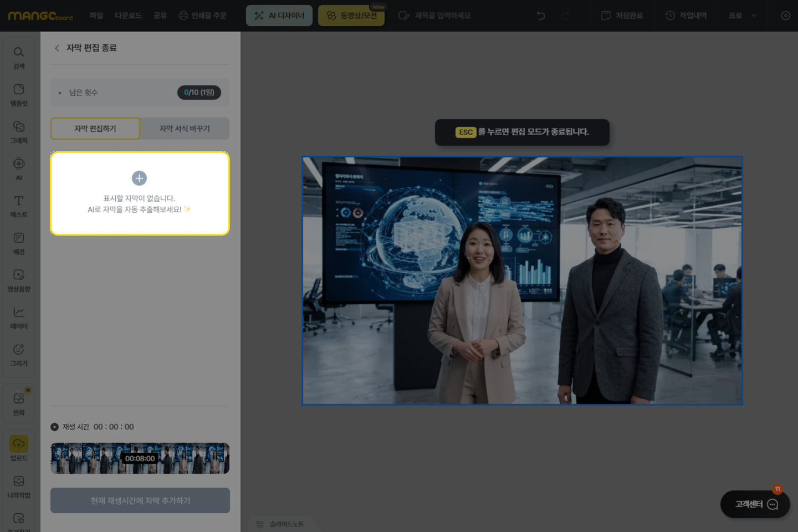Click the plus icon to add subtitle
798x532 pixels.
click(139, 178)
